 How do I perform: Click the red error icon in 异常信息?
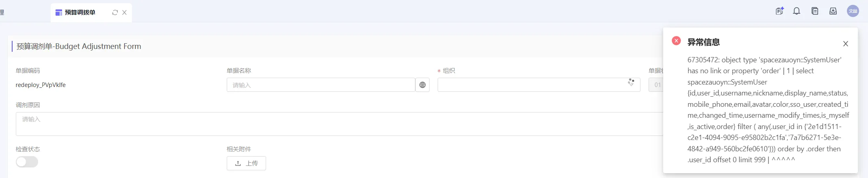[676, 41]
